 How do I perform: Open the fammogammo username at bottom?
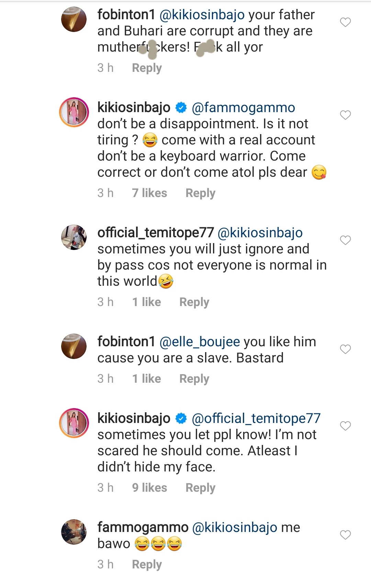pyautogui.click(x=143, y=527)
